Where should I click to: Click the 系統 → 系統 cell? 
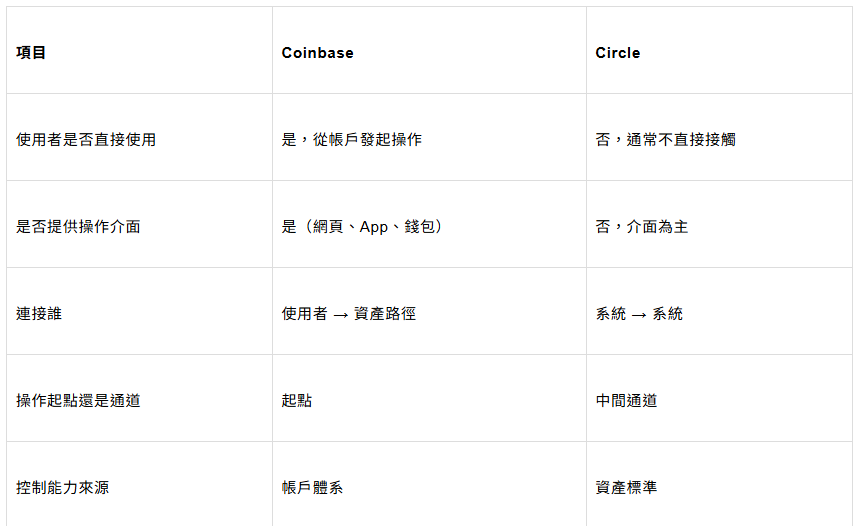[639, 314]
